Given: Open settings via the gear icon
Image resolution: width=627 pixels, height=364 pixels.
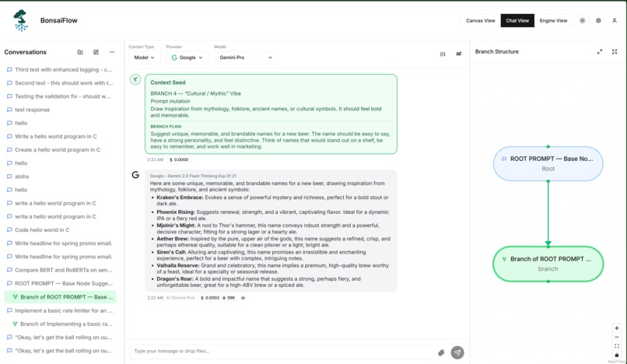Looking at the screenshot, I should click(598, 20).
